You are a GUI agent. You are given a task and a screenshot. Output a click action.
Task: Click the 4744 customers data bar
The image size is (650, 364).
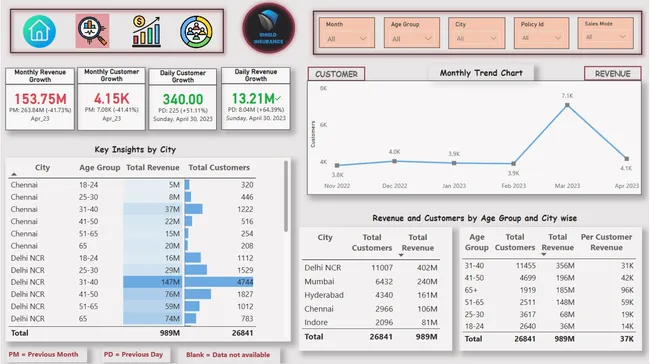pyautogui.click(x=219, y=282)
